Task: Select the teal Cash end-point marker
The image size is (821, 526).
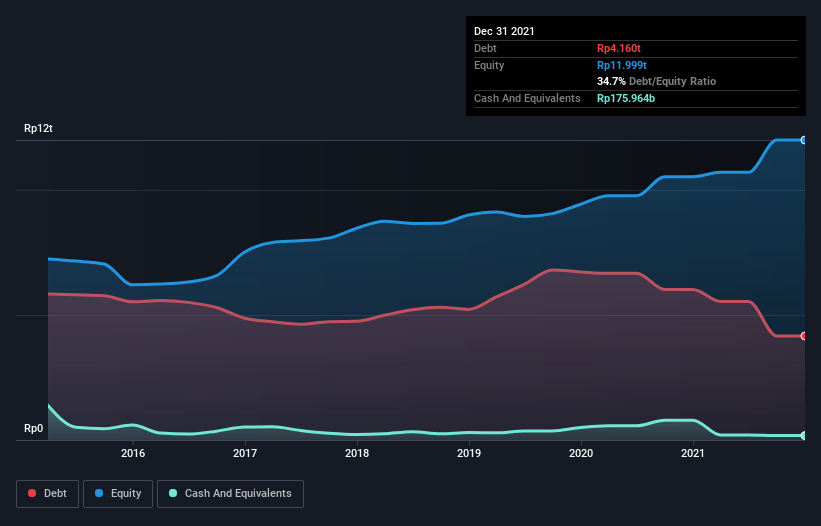Action: (x=804, y=435)
